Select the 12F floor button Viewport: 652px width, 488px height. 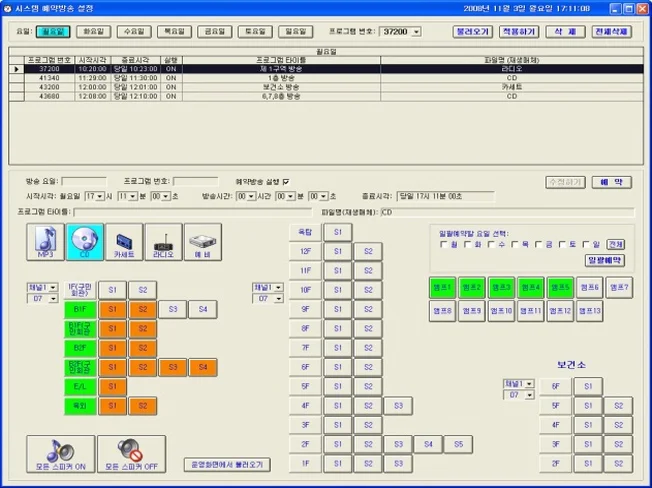coord(305,251)
